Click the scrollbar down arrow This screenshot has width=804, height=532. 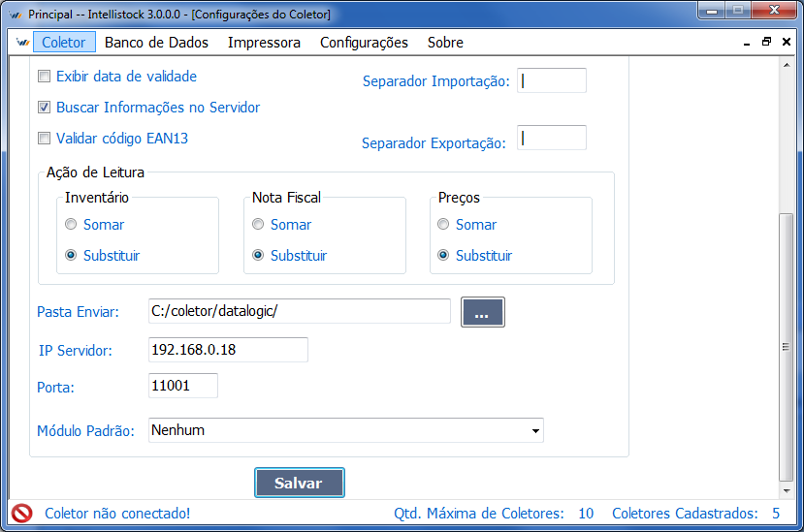click(x=786, y=491)
